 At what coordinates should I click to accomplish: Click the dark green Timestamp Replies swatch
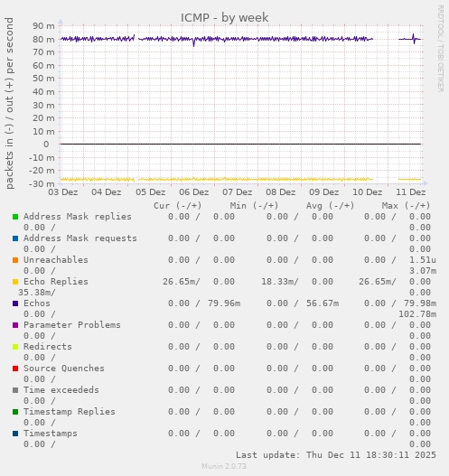coord(15,412)
